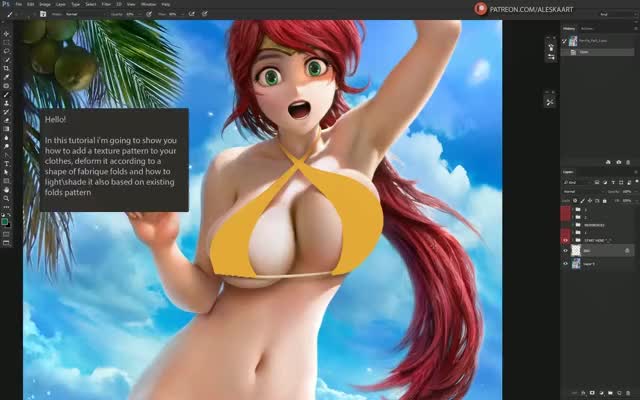The width and height of the screenshot is (640, 400).
Task: Select the Clone Stamp tool
Action: coord(6,103)
